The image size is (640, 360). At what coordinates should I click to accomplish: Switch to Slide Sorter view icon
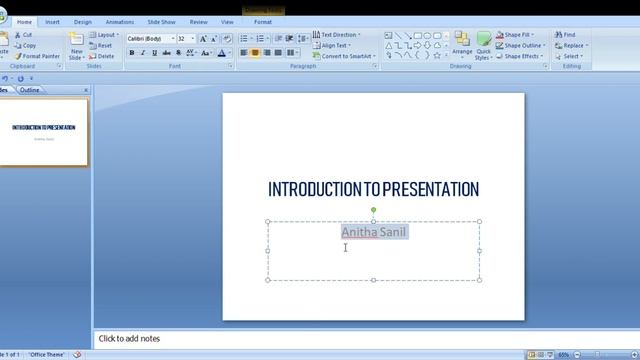pos(541,355)
